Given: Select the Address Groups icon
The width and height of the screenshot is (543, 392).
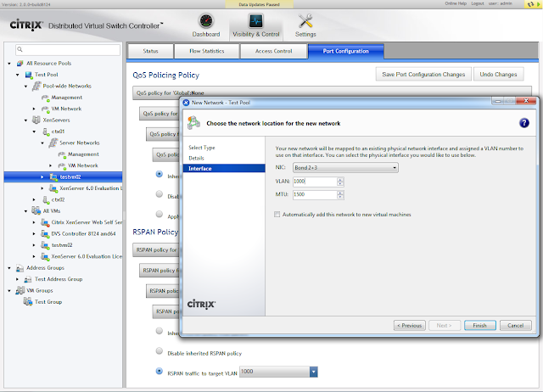Looking at the screenshot, I should (20, 268).
